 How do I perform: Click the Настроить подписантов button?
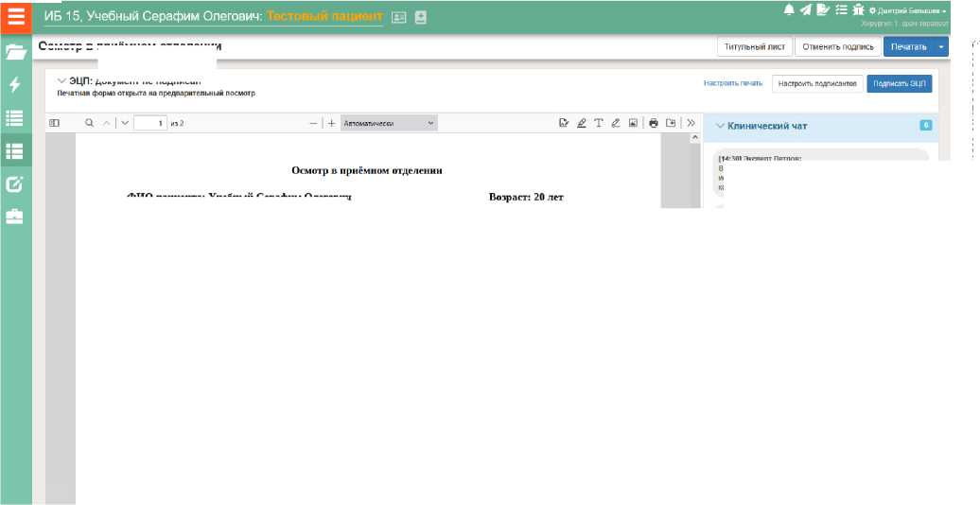[817, 84]
